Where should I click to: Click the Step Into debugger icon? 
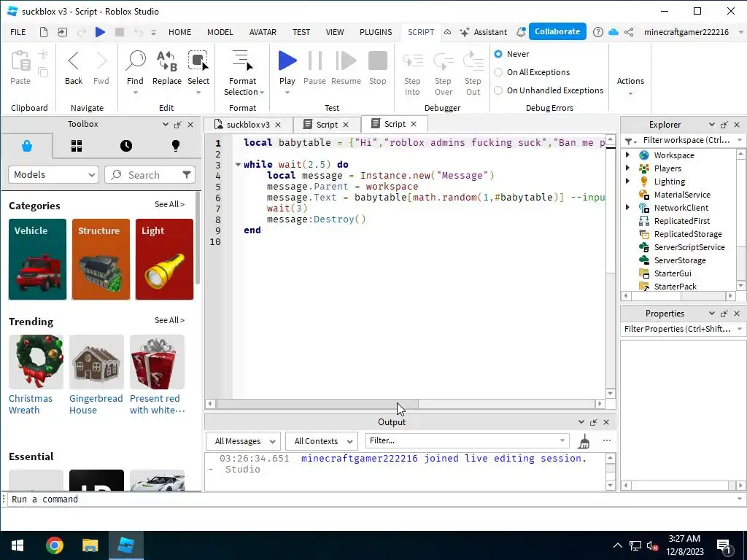coord(413,61)
